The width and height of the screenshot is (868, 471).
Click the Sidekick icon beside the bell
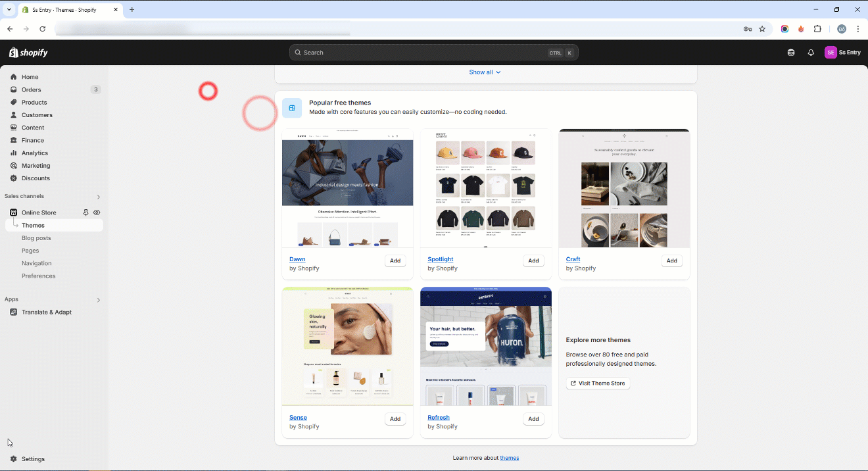click(x=791, y=53)
